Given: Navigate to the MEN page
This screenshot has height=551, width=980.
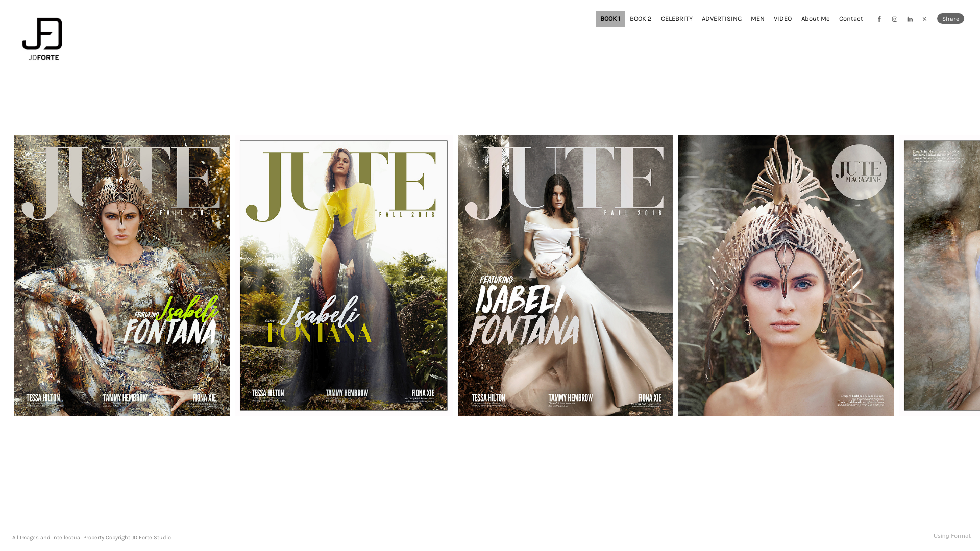Looking at the screenshot, I should (x=757, y=19).
